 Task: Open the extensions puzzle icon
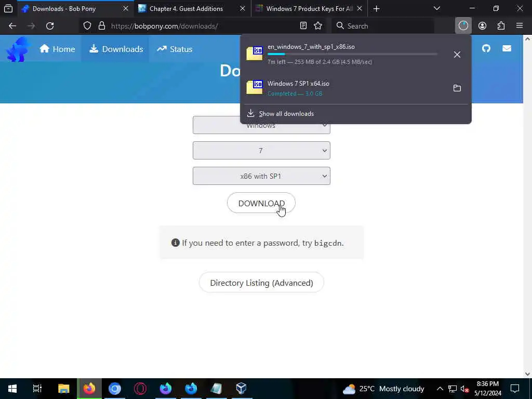(x=501, y=26)
